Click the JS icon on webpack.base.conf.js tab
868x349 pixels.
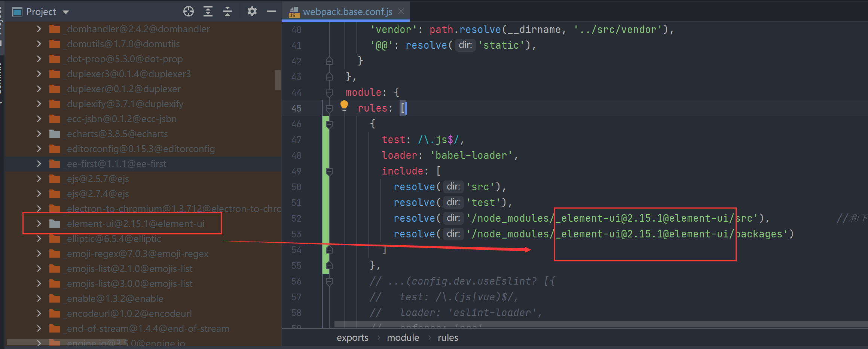(x=294, y=12)
